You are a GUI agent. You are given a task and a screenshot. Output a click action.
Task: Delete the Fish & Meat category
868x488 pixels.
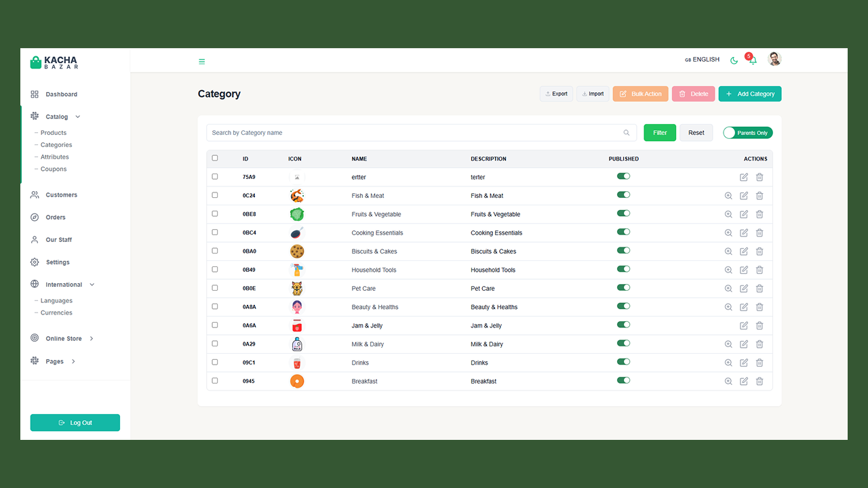[x=759, y=195]
